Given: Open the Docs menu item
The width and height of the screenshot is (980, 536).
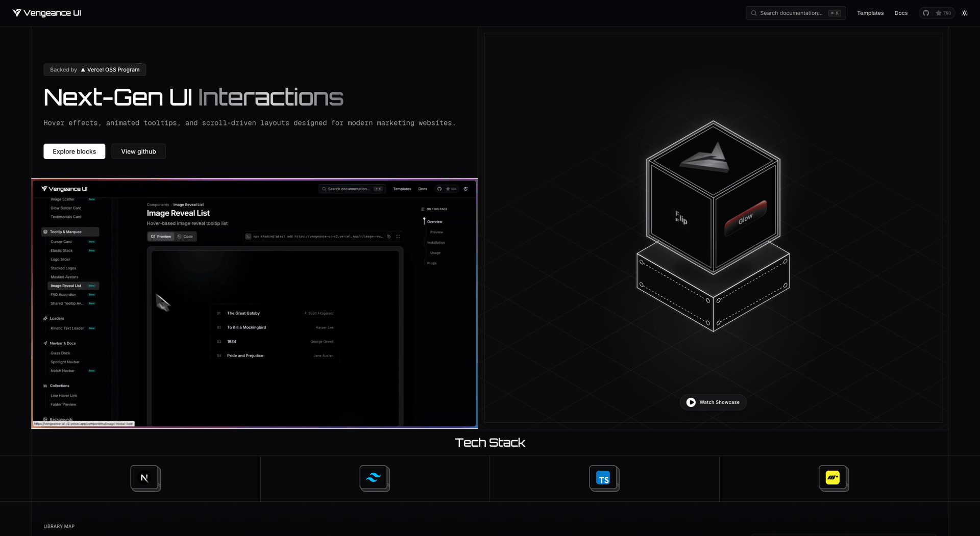Looking at the screenshot, I should [901, 13].
